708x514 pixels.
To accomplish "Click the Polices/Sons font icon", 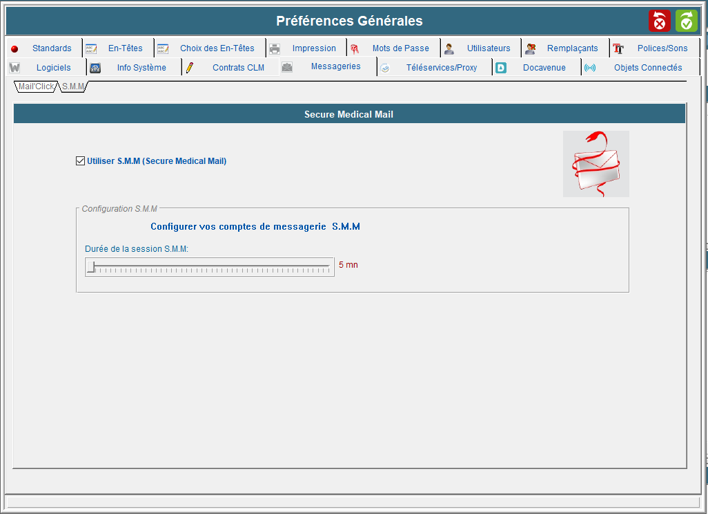I will tap(618, 48).
